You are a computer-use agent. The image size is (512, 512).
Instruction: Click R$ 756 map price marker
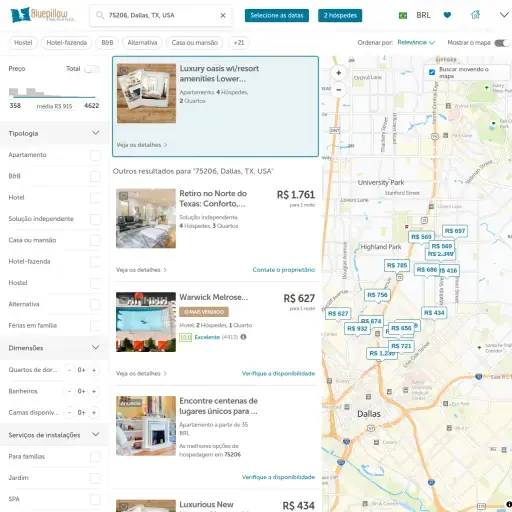377,295
